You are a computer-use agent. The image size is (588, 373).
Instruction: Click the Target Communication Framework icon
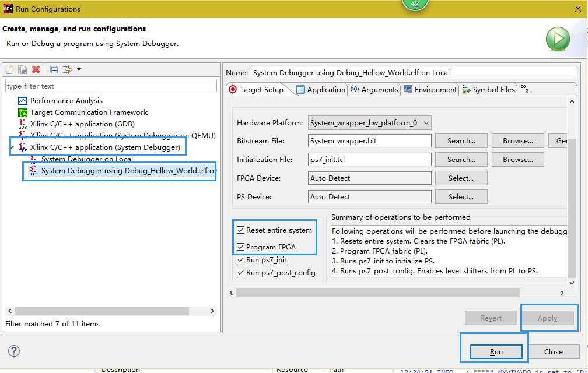[x=23, y=112]
